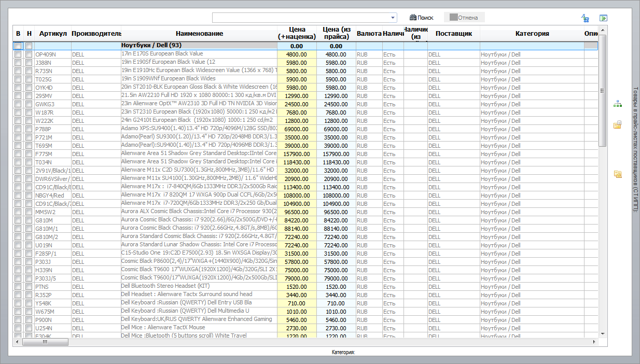Click article code OYK4D

(x=53, y=87)
